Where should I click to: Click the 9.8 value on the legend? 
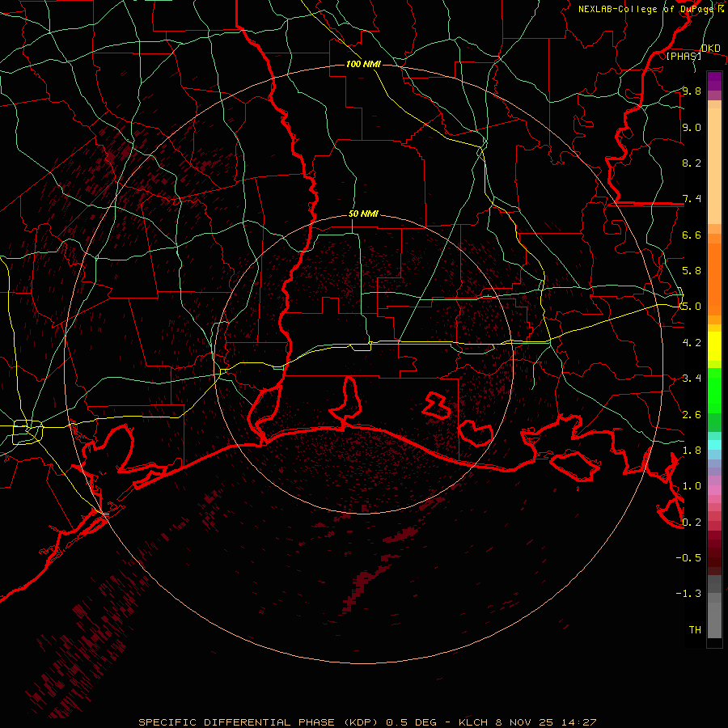coord(692,91)
